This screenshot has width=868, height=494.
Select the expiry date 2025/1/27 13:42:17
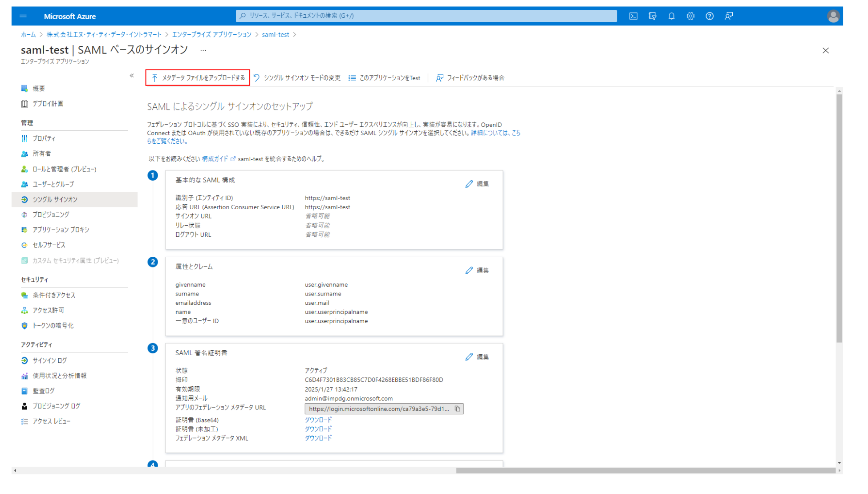point(331,389)
